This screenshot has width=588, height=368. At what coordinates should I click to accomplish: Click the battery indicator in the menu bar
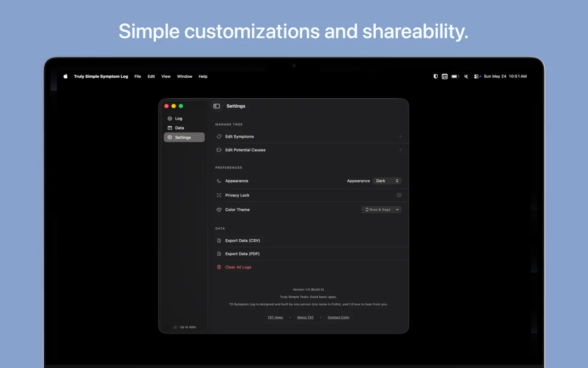tap(455, 76)
